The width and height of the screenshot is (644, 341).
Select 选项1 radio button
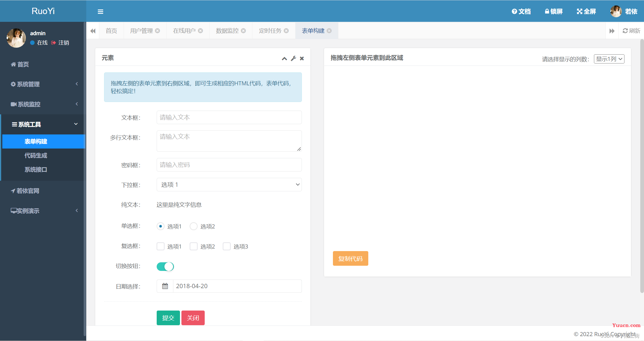161,226
